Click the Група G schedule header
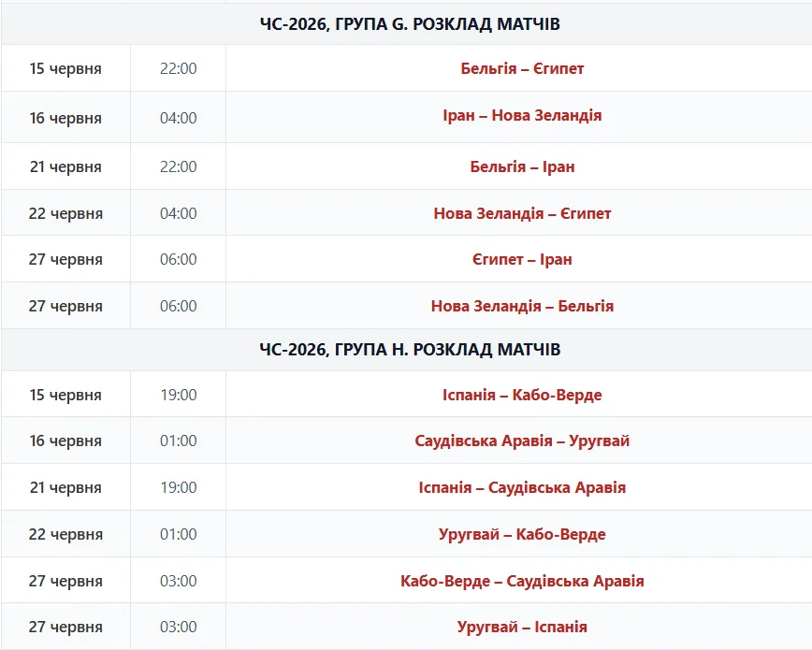 (x=410, y=23)
